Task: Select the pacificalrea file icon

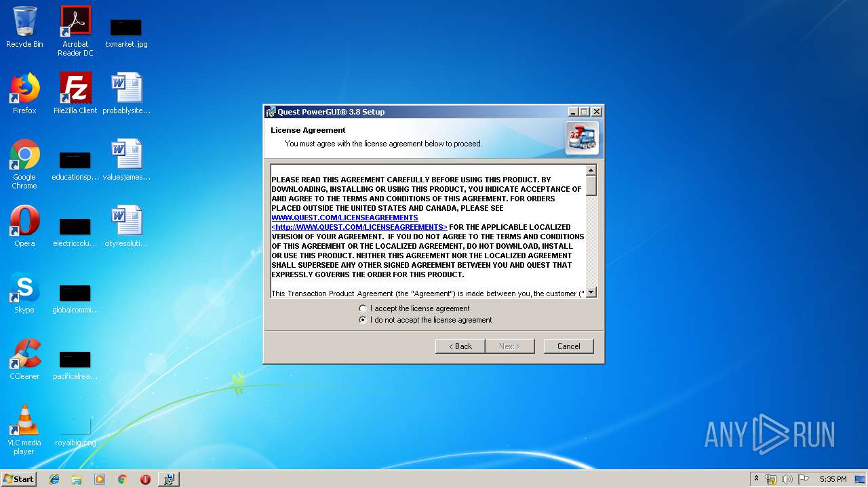Action: tap(75, 365)
